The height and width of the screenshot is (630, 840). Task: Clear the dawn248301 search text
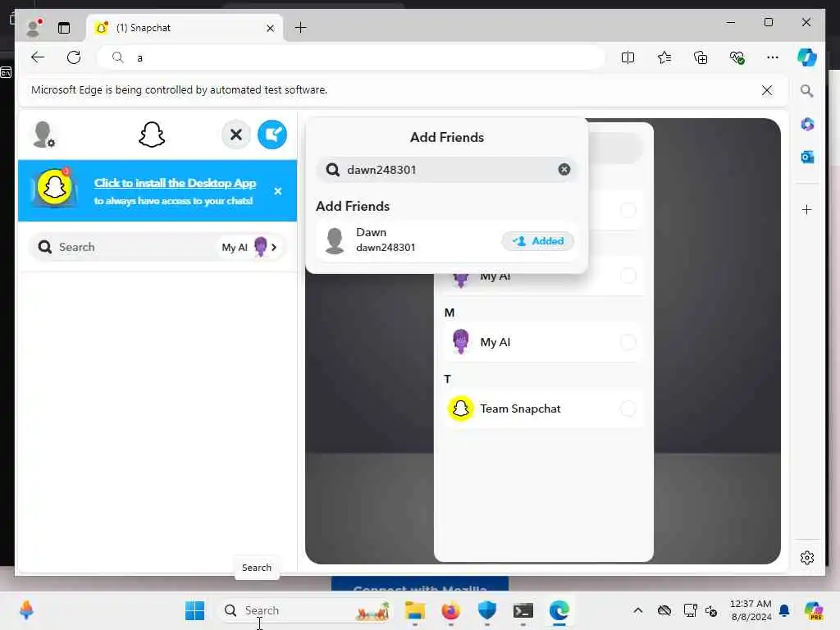pos(564,169)
